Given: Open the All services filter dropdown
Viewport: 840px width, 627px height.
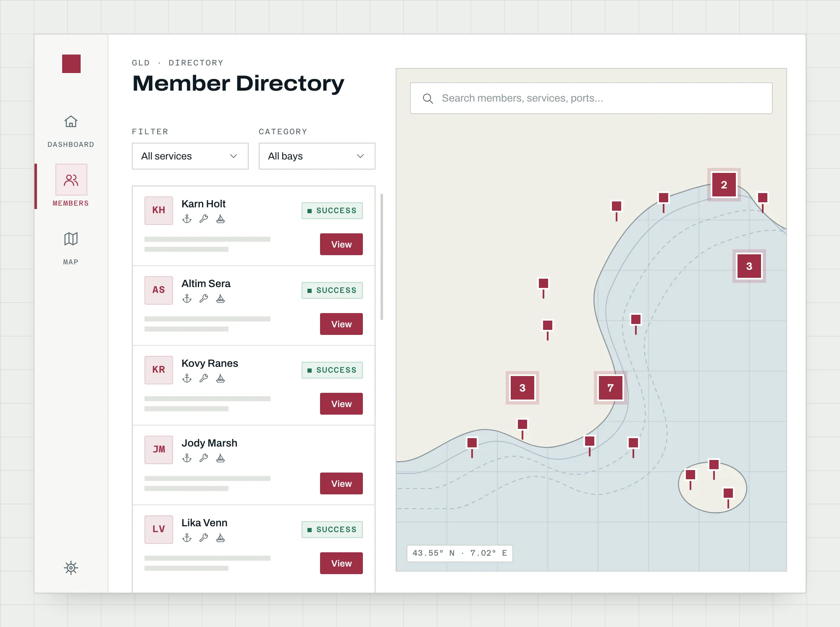Looking at the screenshot, I should [x=190, y=156].
